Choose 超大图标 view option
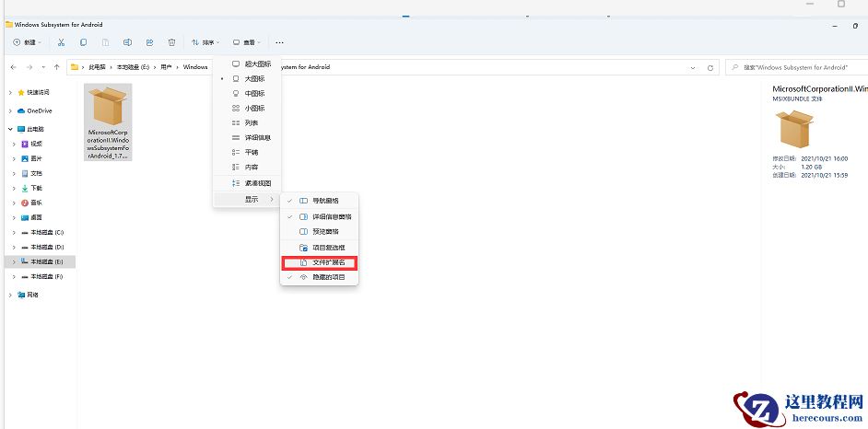The image size is (868, 429). coord(248,64)
